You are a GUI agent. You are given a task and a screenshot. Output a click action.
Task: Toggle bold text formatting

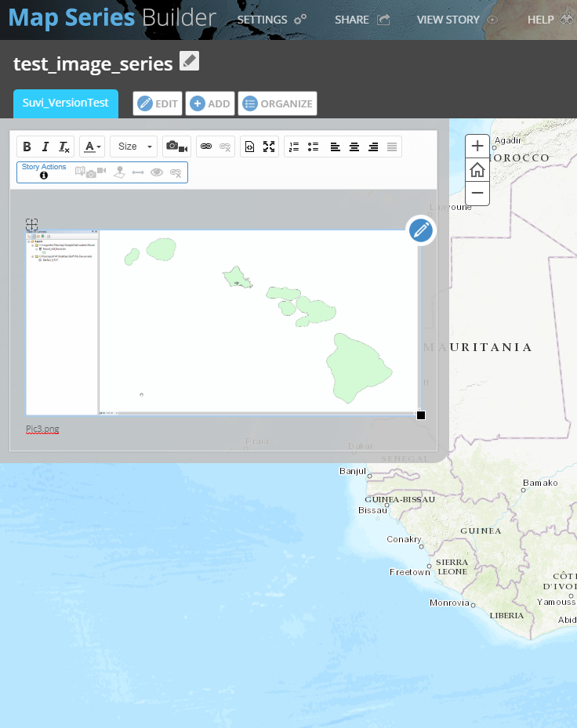click(x=27, y=147)
